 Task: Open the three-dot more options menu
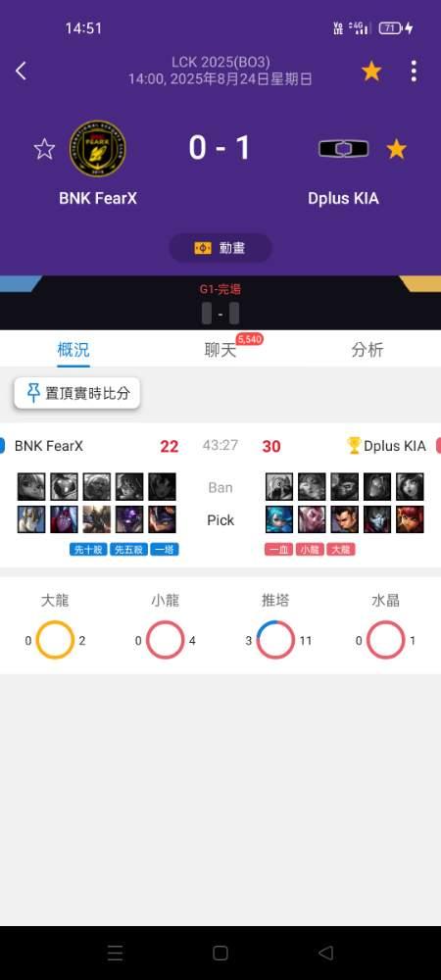click(x=414, y=72)
